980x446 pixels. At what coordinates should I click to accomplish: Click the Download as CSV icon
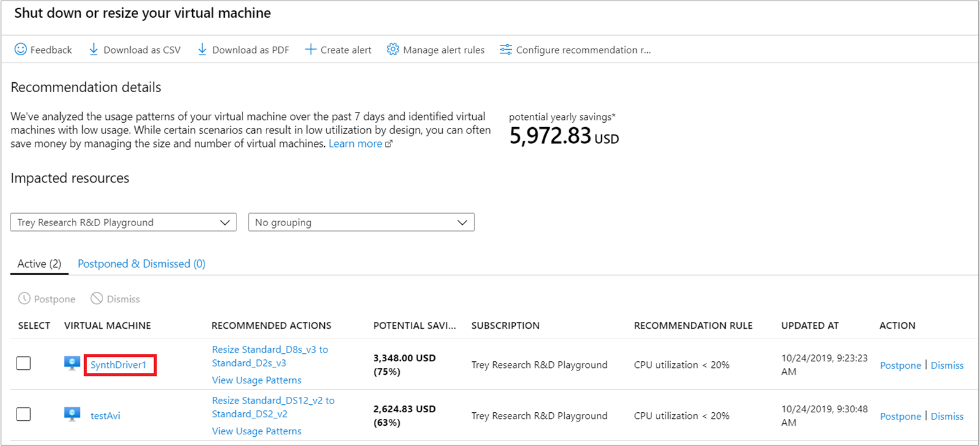tap(93, 49)
